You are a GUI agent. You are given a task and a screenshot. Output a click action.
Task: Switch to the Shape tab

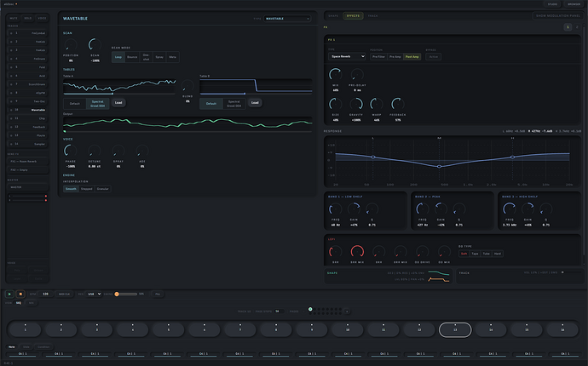[x=333, y=16]
